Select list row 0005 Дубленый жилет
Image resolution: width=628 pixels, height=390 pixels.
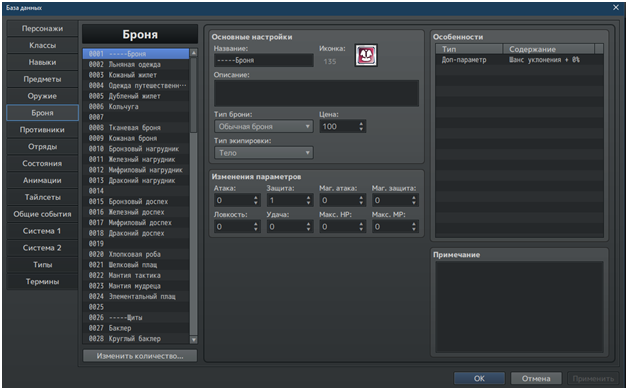click(x=136, y=96)
